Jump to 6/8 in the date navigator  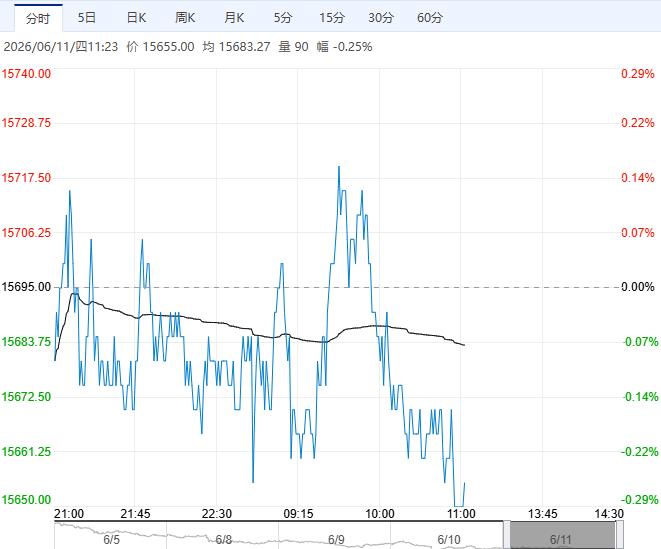click(223, 539)
